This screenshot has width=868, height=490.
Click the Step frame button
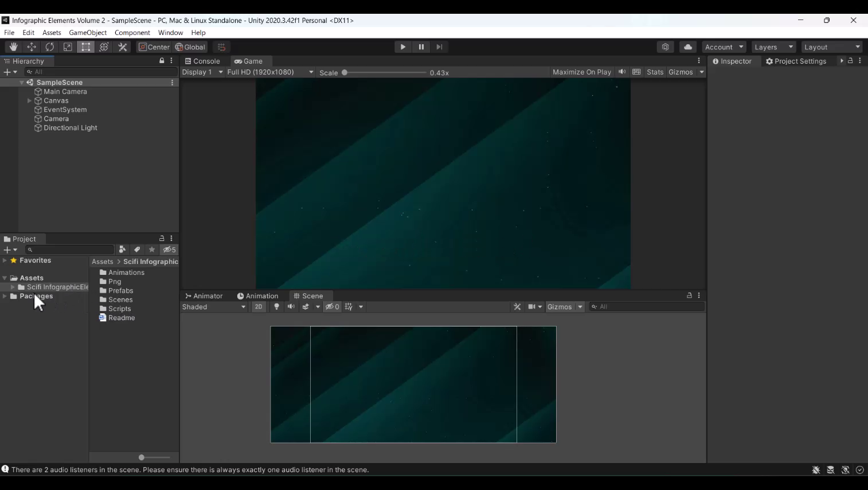pyautogui.click(x=440, y=47)
